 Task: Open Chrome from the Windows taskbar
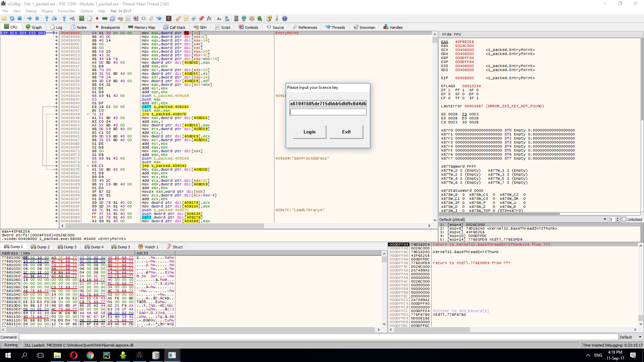90,355
